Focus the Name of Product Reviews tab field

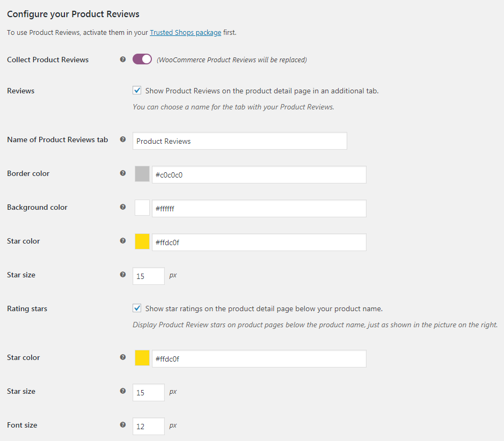(x=240, y=141)
